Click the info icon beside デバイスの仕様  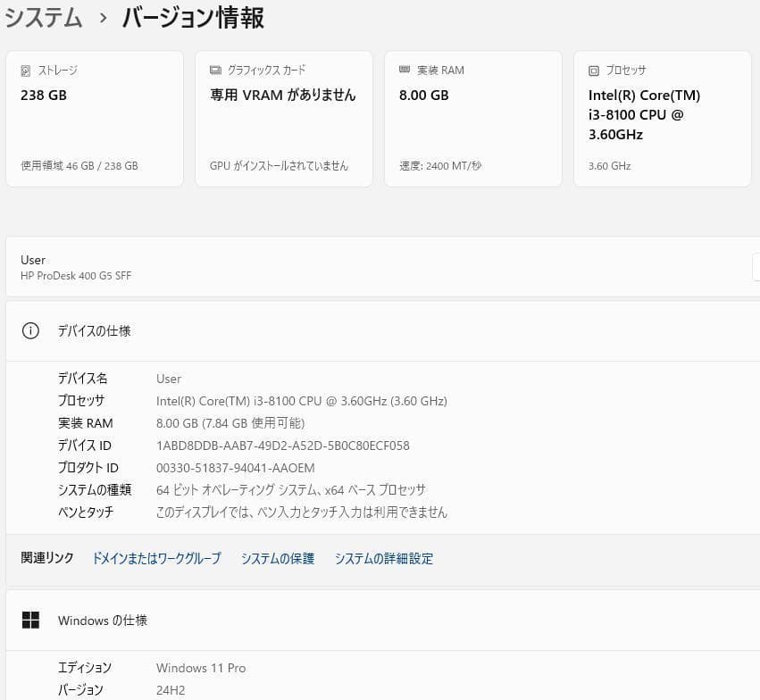pos(30,330)
